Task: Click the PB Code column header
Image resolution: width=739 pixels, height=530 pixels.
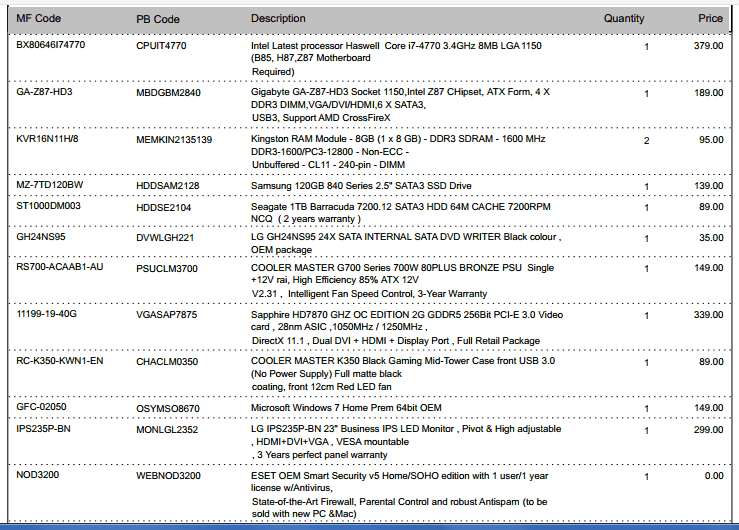Action: 158,19
